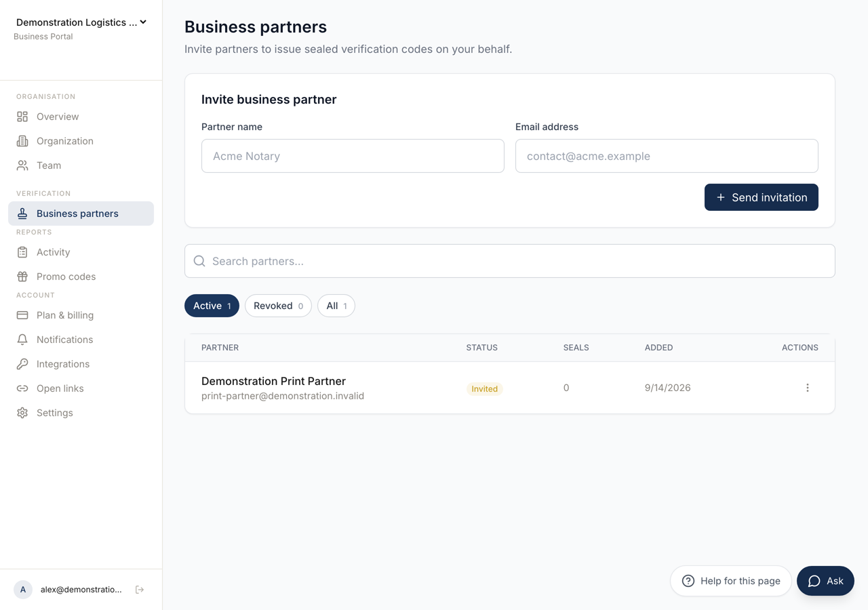Viewport: 868px width, 610px height.
Task: Go to Plan & billing page
Action: (81, 315)
